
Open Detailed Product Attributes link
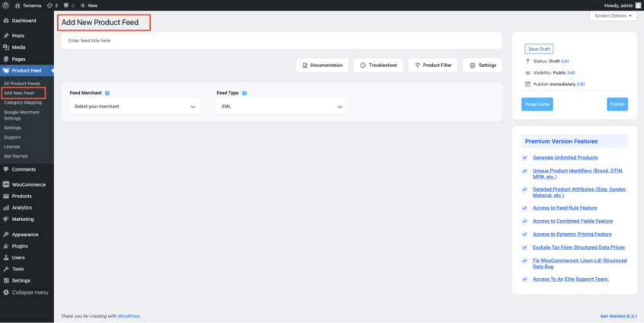[579, 193]
